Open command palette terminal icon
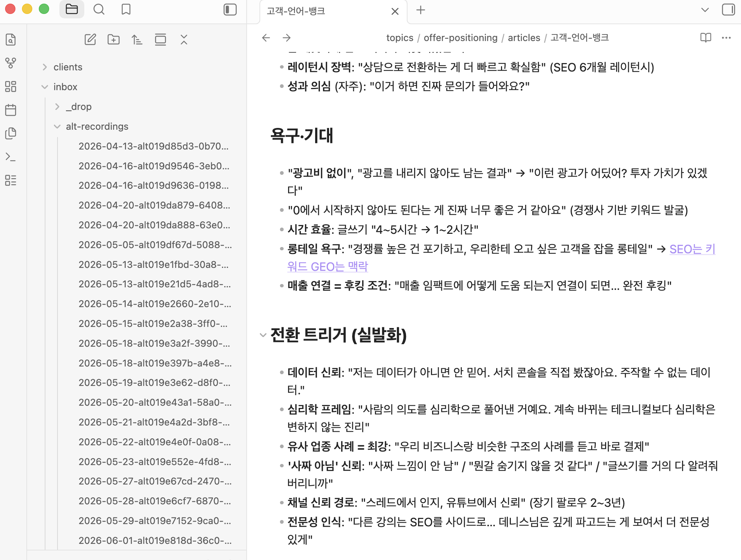 click(x=11, y=157)
